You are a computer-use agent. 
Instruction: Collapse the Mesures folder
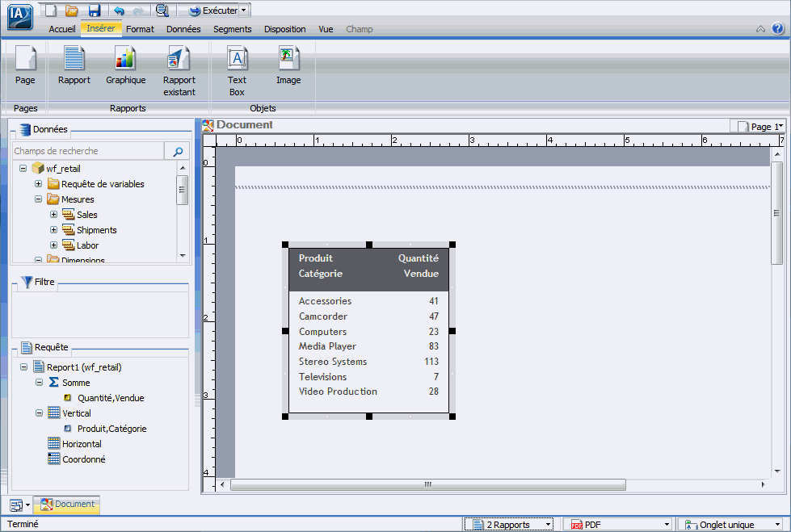tap(38, 199)
